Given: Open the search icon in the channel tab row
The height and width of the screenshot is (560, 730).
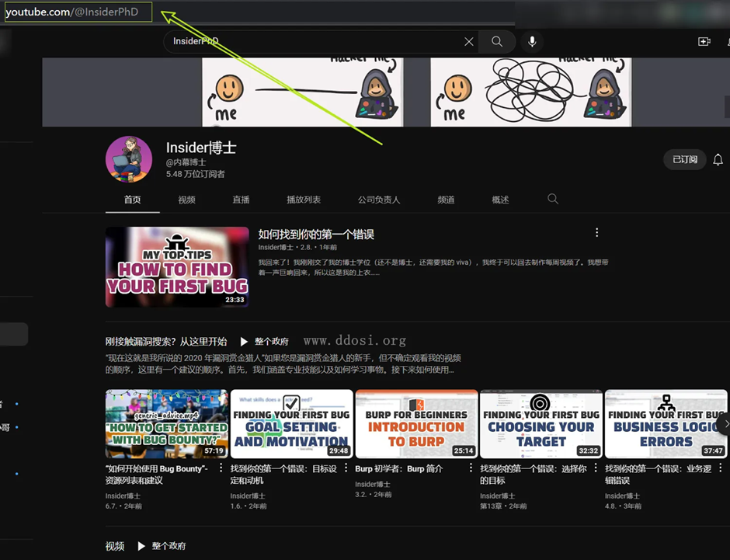Looking at the screenshot, I should pyautogui.click(x=553, y=200).
